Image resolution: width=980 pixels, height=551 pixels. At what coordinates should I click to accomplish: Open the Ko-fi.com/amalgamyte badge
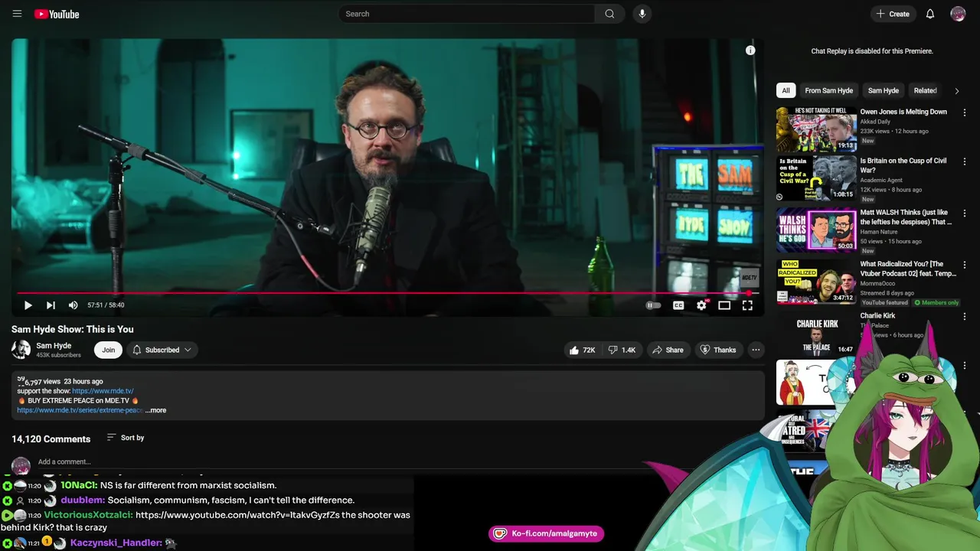(x=547, y=533)
